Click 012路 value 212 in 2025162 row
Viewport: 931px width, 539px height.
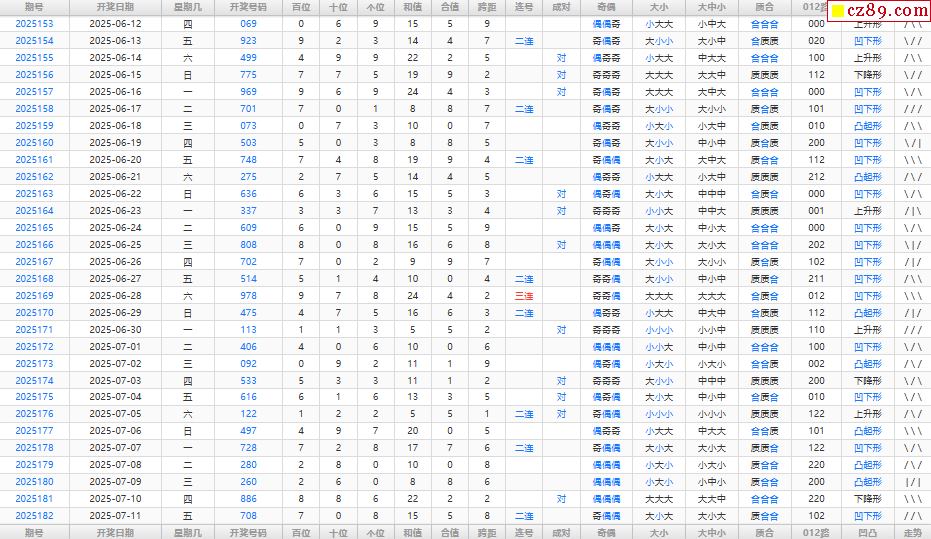click(x=816, y=177)
